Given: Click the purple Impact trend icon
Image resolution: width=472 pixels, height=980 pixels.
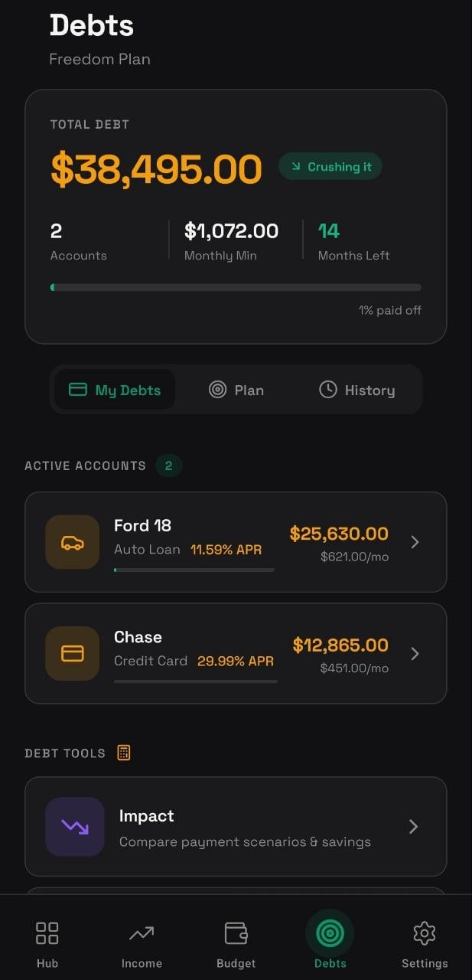Looking at the screenshot, I should pyautogui.click(x=74, y=826).
